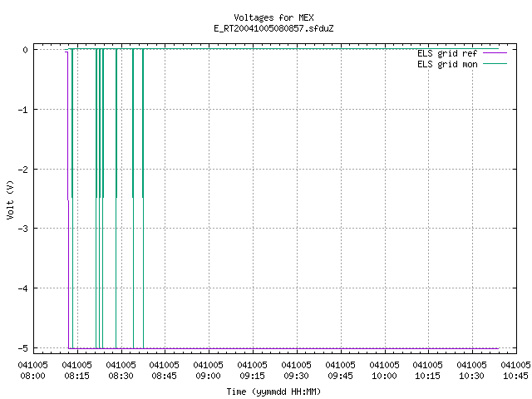Click the y-axis tick label -3
Viewport: 532px width, 399px height.
pos(23,229)
